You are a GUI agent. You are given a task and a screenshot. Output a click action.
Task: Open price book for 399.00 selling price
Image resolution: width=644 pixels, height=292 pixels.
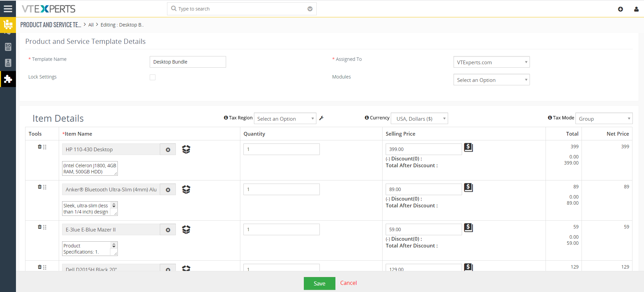tap(468, 147)
